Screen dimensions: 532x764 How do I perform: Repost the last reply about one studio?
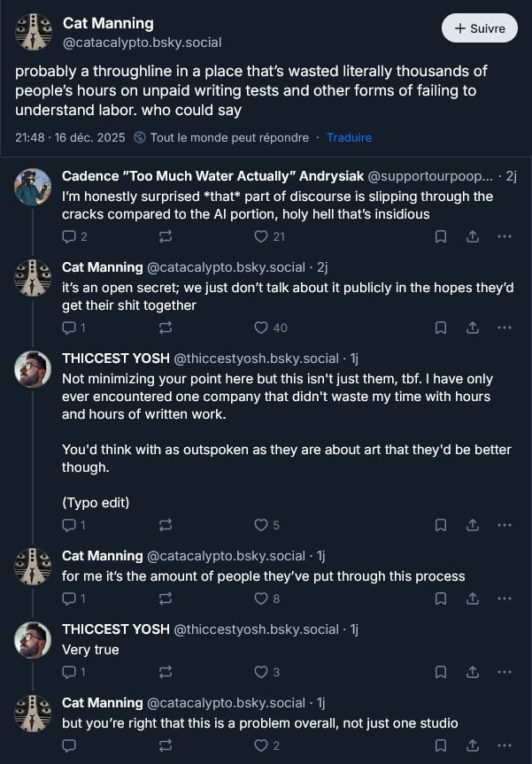point(165,745)
